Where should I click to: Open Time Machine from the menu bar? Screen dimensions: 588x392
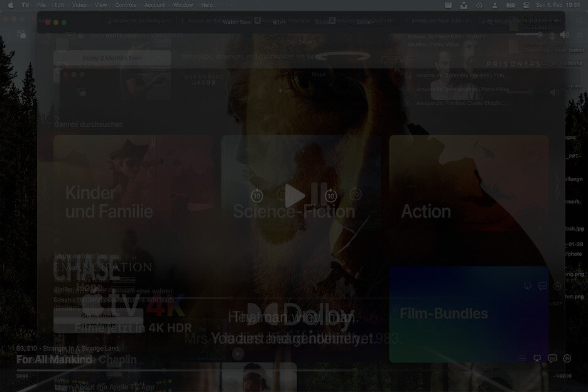(x=479, y=5)
